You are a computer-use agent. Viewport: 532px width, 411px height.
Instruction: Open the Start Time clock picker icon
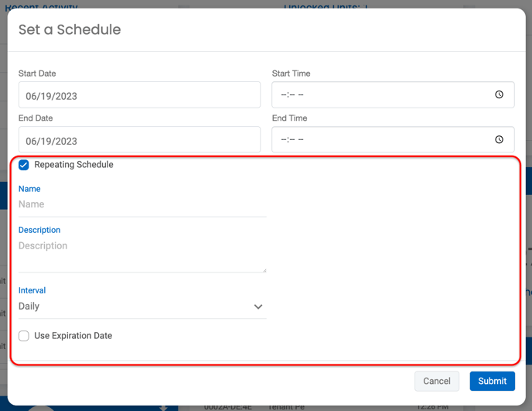[x=499, y=94]
